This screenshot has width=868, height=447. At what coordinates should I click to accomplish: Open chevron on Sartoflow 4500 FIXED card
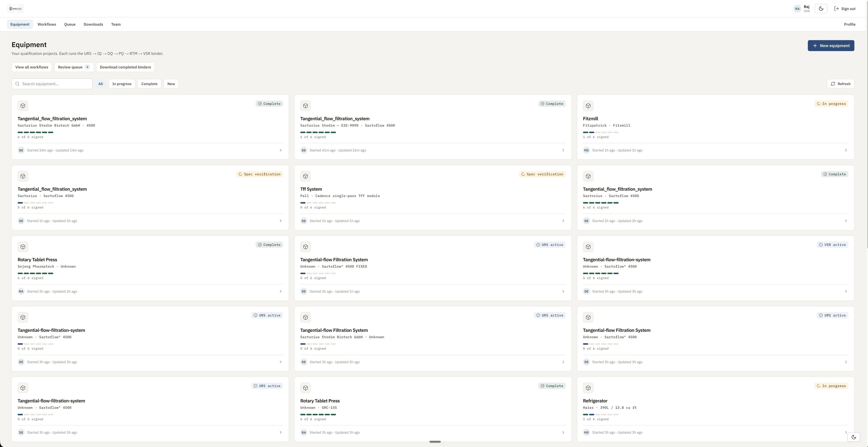563,291
